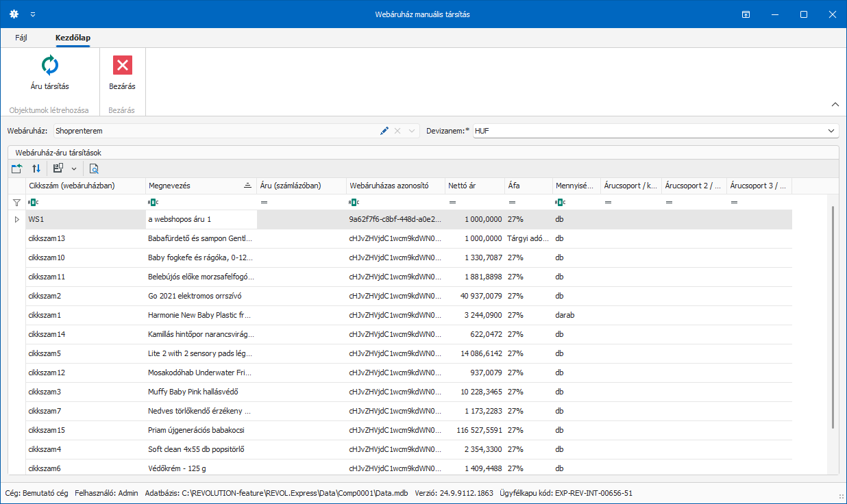This screenshot has height=504, width=847.
Task: Click the pencil edit icon in Webáruház field
Action: click(x=384, y=131)
